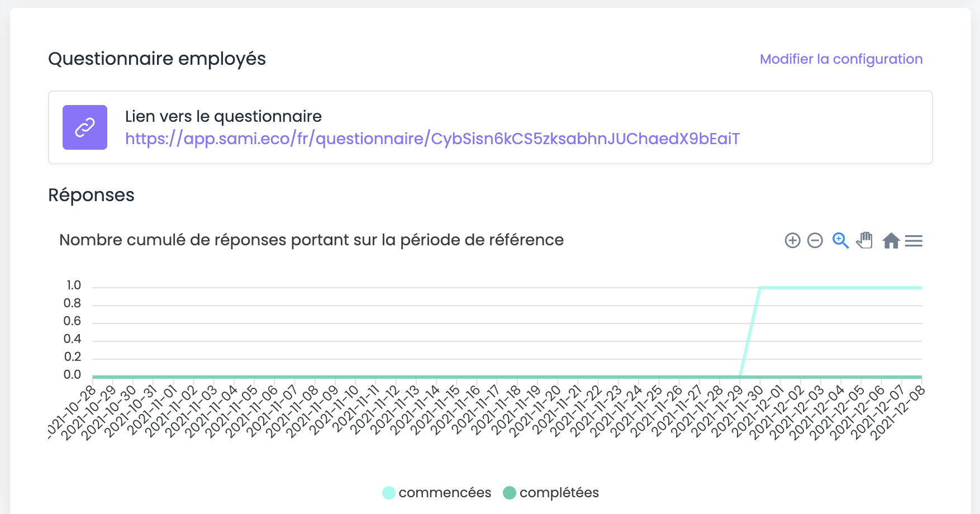Viewport: 980px width, 514px height.
Task: Open the questionnaire URL link
Action: [x=432, y=139]
